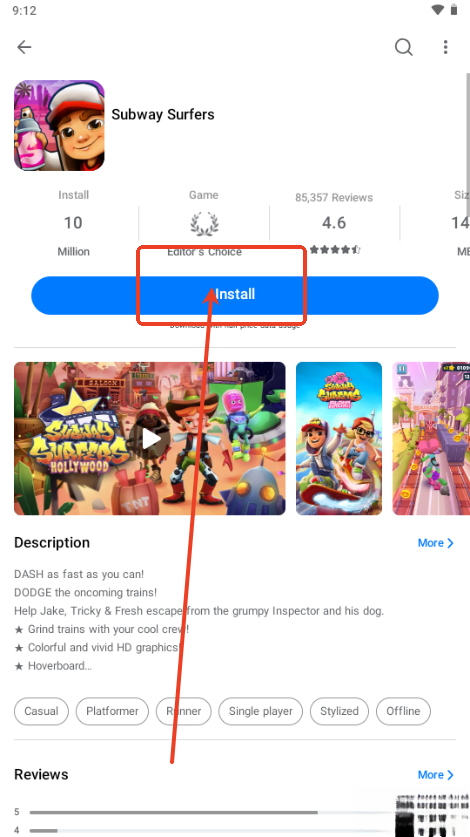Image resolution: width=470 pixels, height=837 pixels.
Task: Expand Description with More chevron
Action: pyautogui.click(x=436, y=543)
